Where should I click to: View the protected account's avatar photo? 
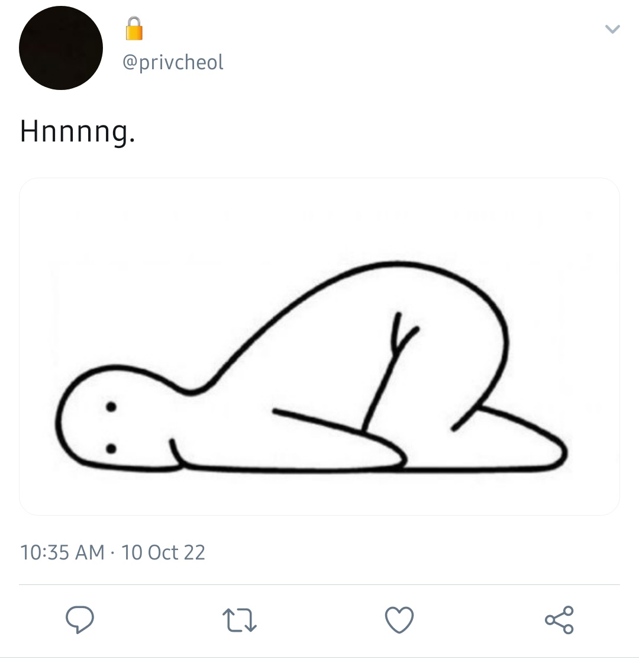point(61,48)
